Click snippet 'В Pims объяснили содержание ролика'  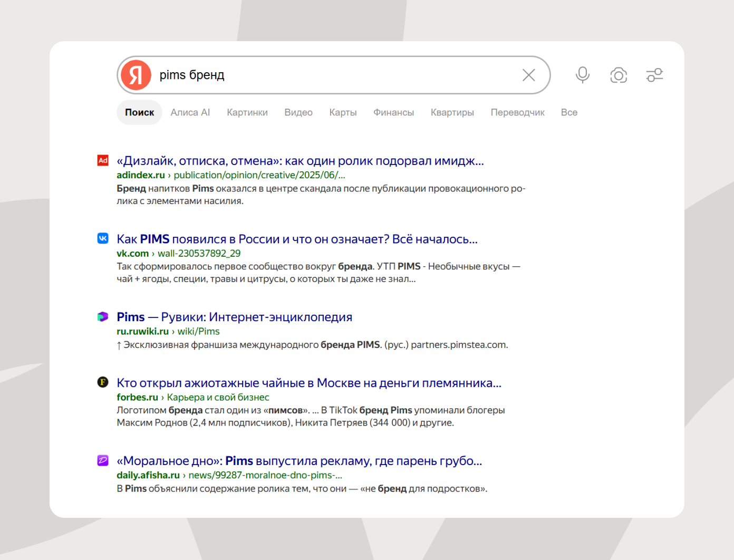[x=302, y=489]
